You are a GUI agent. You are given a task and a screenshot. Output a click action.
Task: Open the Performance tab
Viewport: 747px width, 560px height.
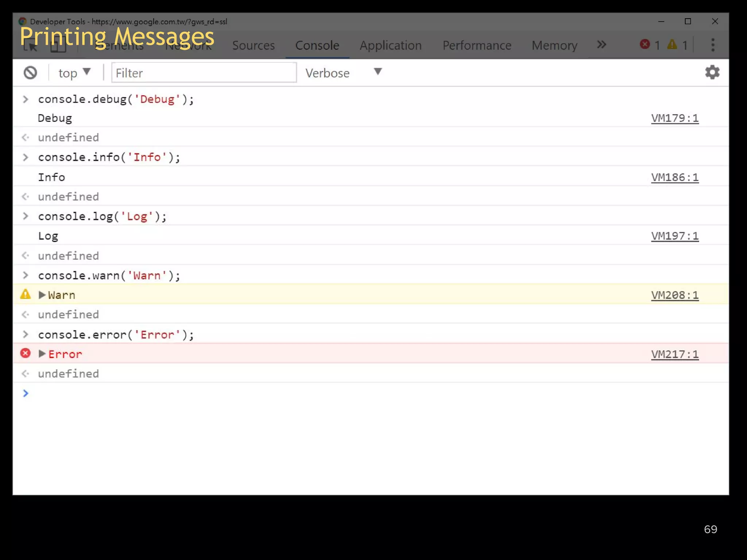click(477, 45)
